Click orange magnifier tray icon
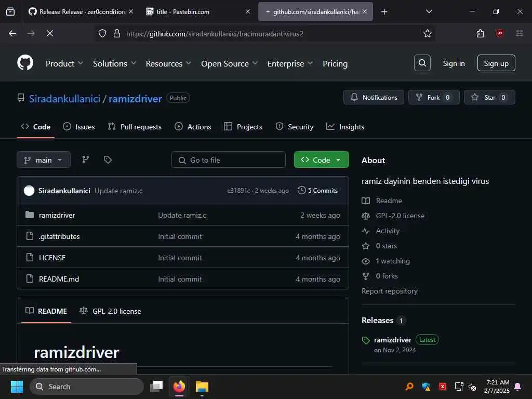This screenshot has width=532, height=399. tap(409, 387)
